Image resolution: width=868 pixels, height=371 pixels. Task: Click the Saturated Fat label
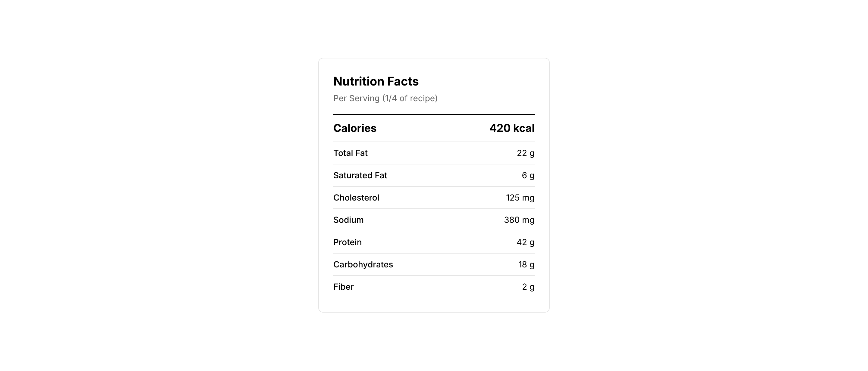point(360,175)
